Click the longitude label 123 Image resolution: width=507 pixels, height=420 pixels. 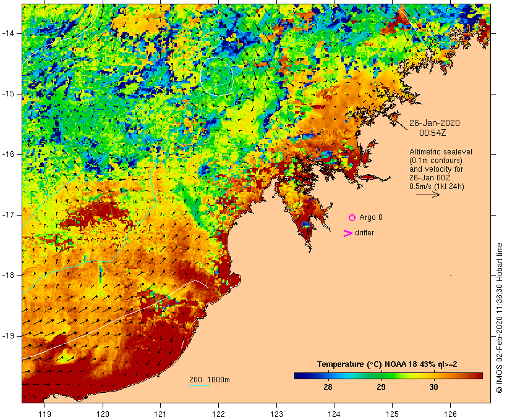click(276, 414)
